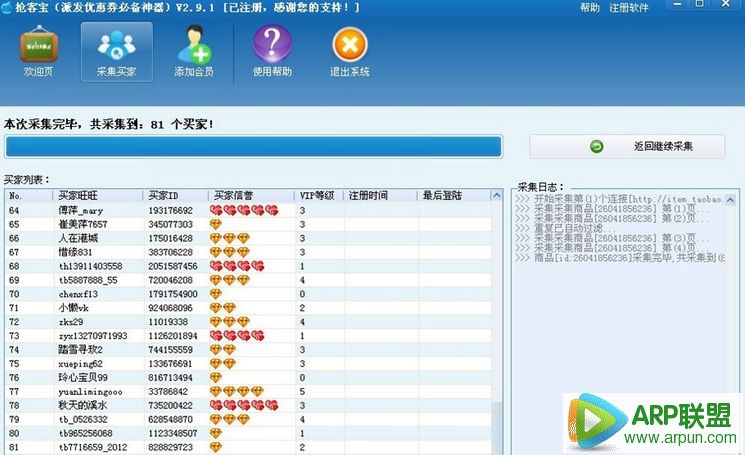Click the diamond reputation icons for yuanlimingooo
Viewport: 745px width, 455px height.
(x=237, y=391)
